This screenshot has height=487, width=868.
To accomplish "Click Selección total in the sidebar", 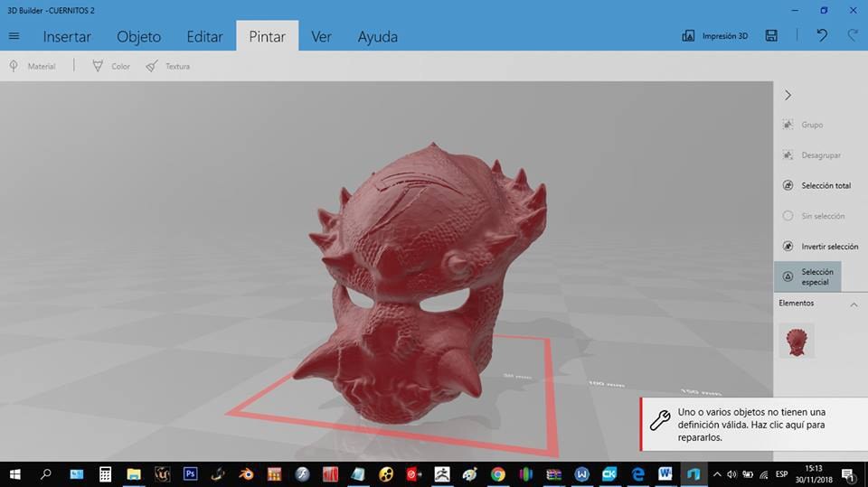I will pos(816,185).
